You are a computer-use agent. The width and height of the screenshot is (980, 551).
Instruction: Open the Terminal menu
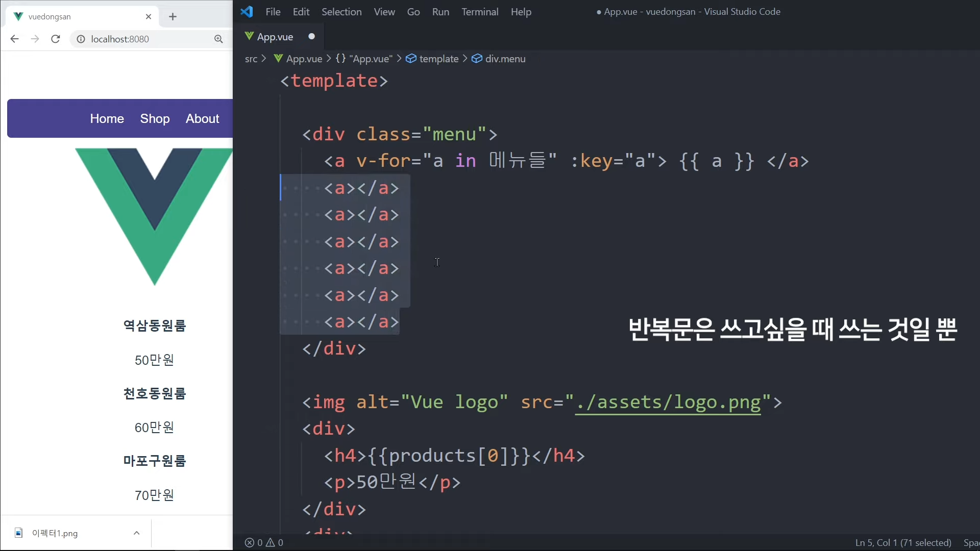point(479,12)
